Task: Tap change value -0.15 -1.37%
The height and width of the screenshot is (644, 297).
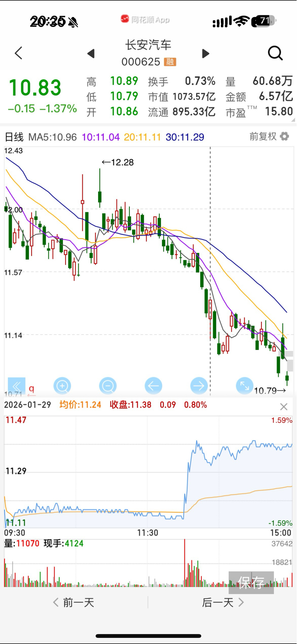Action: (x=42, y=109)
